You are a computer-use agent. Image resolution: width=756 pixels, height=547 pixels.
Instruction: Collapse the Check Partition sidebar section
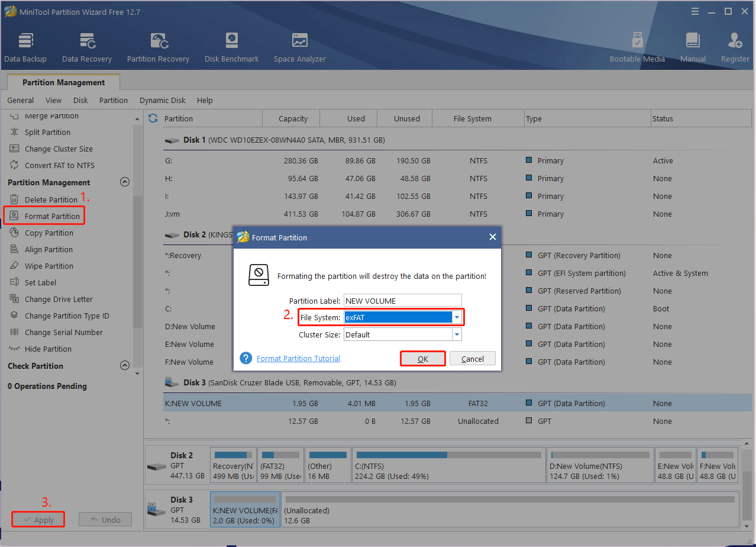point(124,366)
